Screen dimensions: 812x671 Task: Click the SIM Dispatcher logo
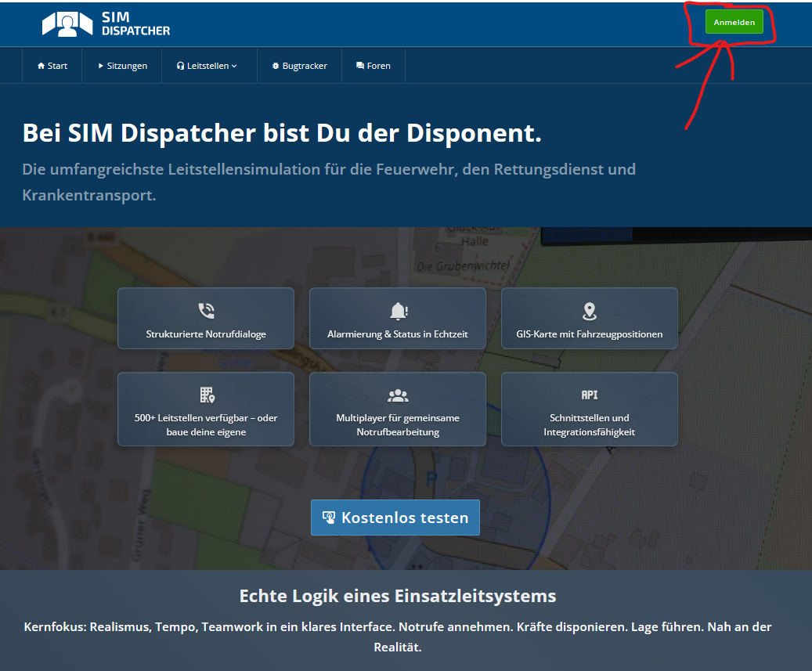point(106,23)
